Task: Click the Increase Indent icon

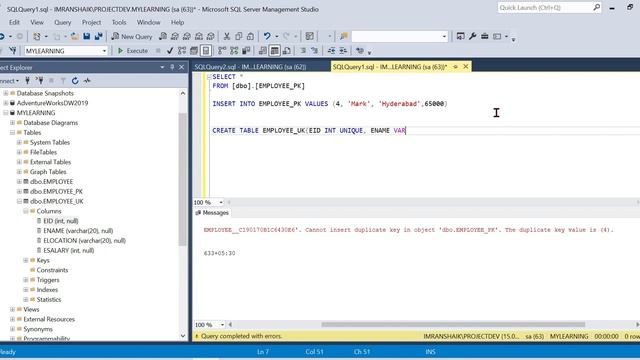Action: click(343, 51)
